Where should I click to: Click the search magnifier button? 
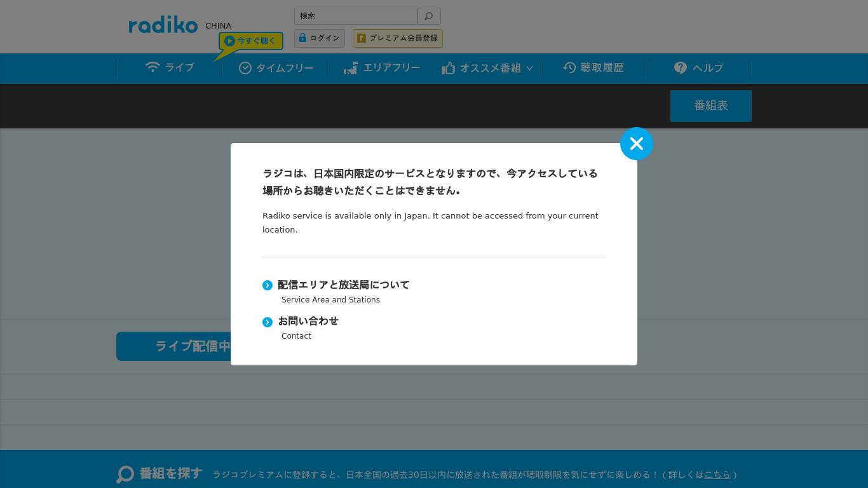tap(429, 16)
